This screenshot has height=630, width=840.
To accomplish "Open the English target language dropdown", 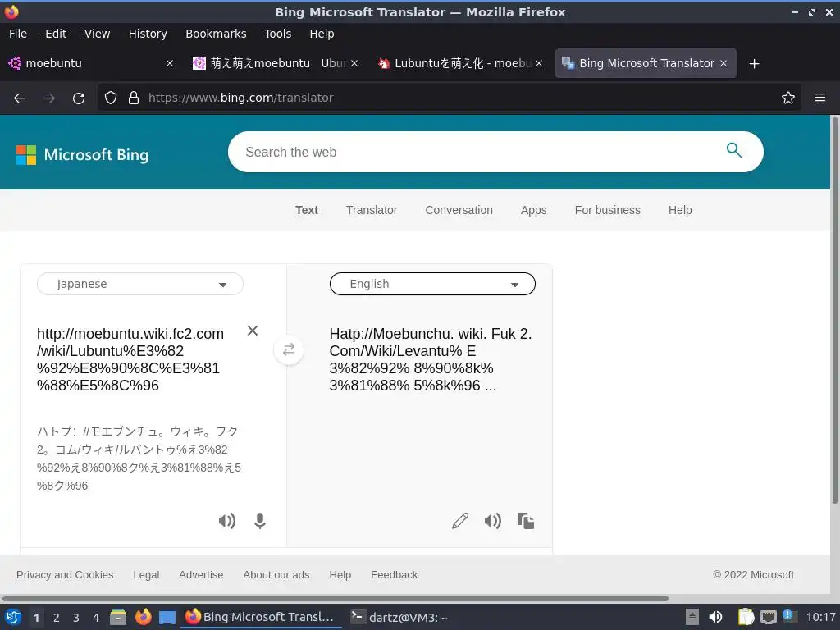I will pos(432,284).
